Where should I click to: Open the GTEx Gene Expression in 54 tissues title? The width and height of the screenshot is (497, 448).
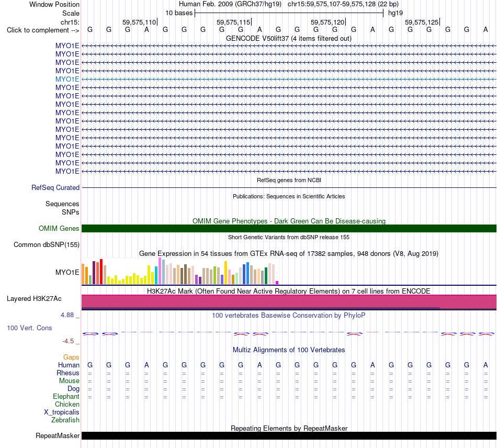tap(289, 254)
